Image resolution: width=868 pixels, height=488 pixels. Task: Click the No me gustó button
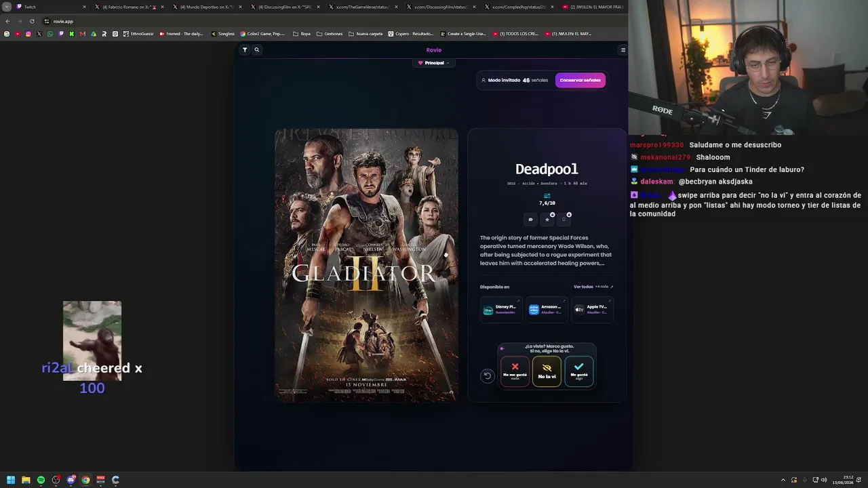pos(515,371)
